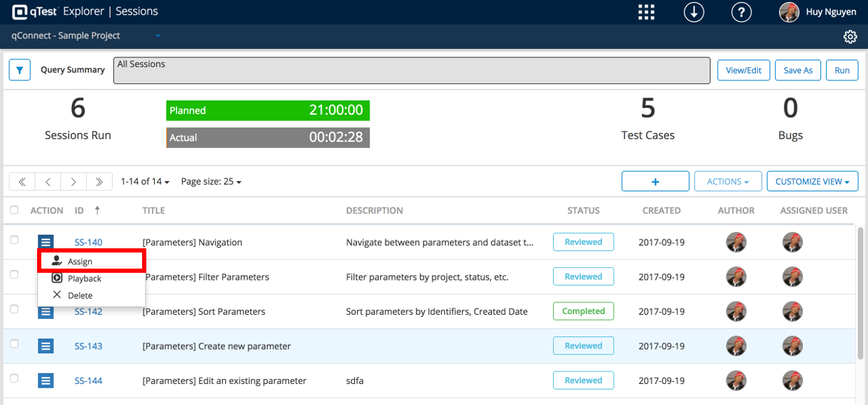Open action menu for session SS-143
Image resolution: width=868 pixels, height=405 pixels.
click(45, 346)
